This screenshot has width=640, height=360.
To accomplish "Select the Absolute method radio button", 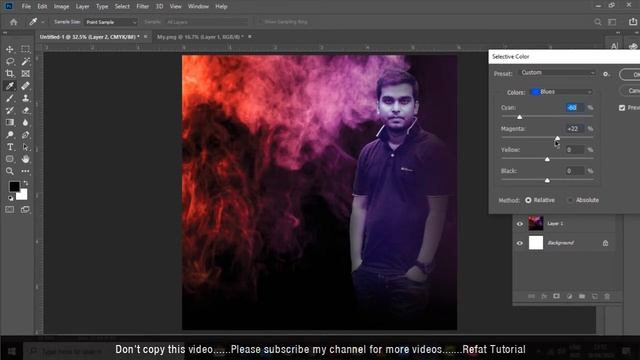I will click(570, 200).
